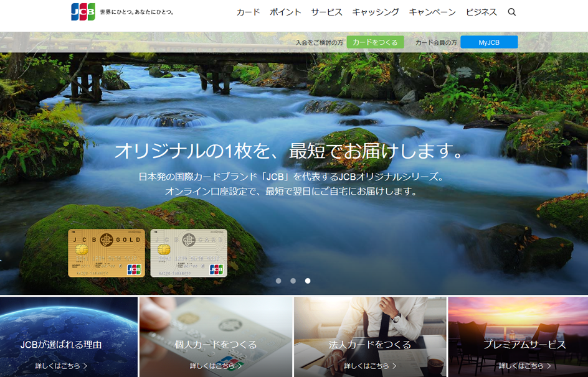
Task: Open the 個人カードをつくる tile
Action: tap(216, 337)
